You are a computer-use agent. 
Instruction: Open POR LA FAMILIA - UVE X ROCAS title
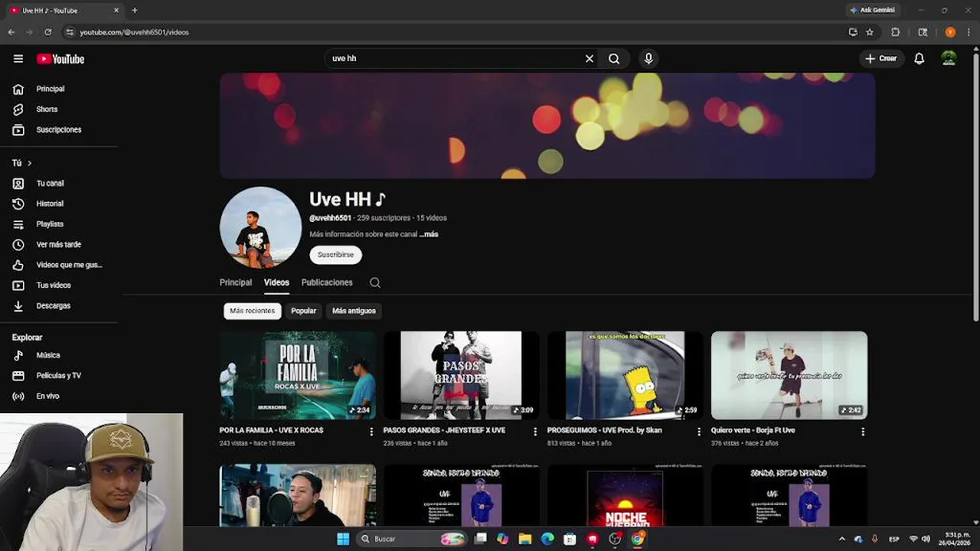click(x=271, y=430)
